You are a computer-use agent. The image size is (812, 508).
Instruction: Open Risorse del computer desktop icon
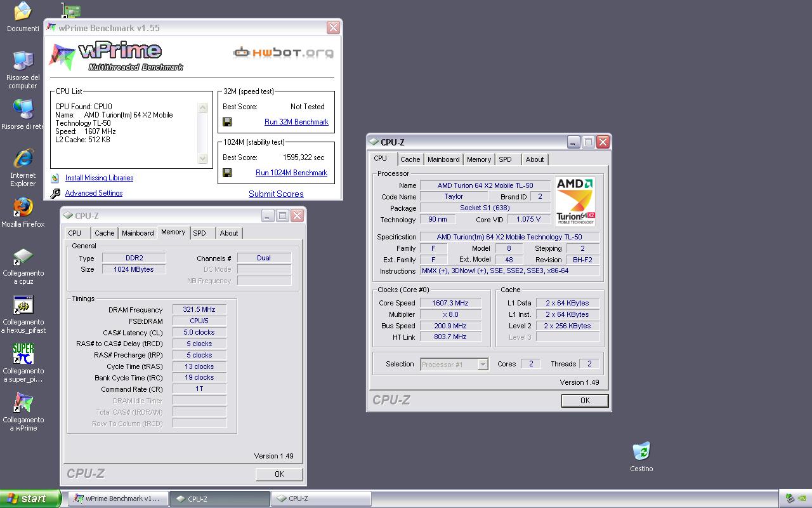pyautogui.click(x=23, y=61)
